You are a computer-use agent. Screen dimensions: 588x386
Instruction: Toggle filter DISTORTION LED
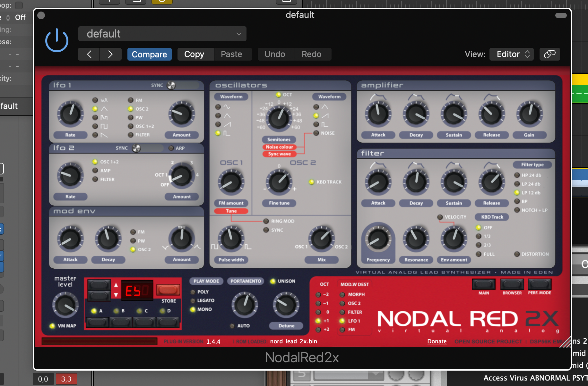click(517, 254)
